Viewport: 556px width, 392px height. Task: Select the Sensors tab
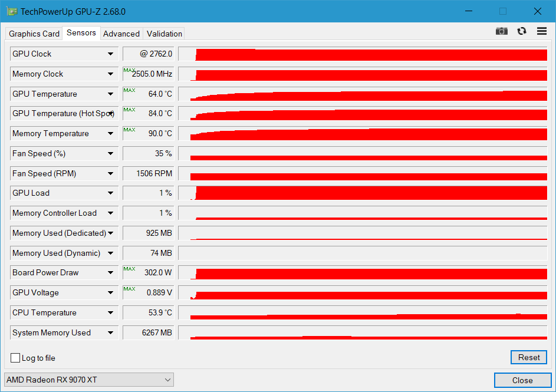tap(81, 32)
